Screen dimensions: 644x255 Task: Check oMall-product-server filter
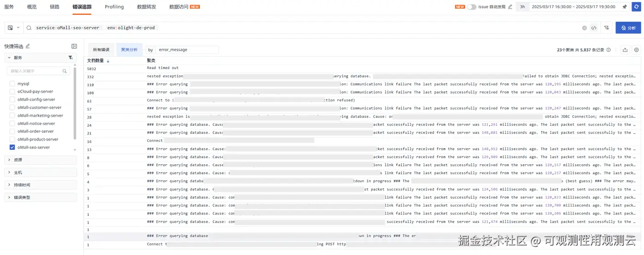click(x=12, y=139)
